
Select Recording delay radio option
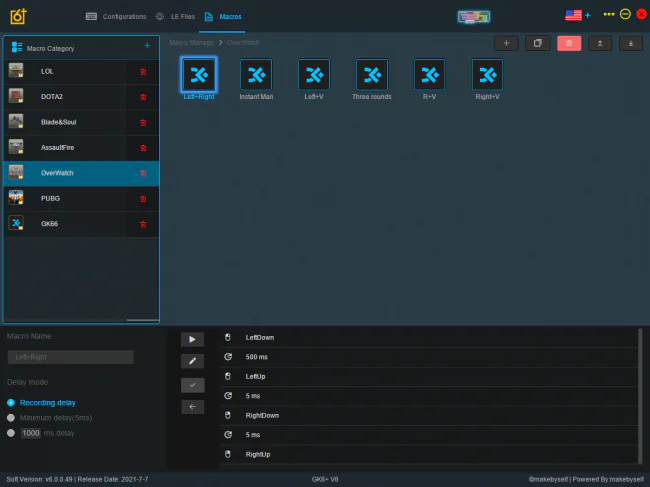coord(11,402)
